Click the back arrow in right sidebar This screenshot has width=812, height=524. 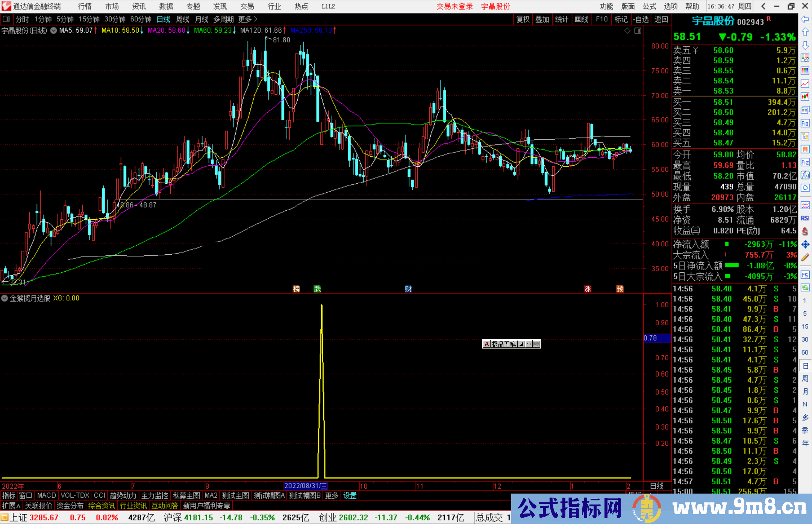805,19
